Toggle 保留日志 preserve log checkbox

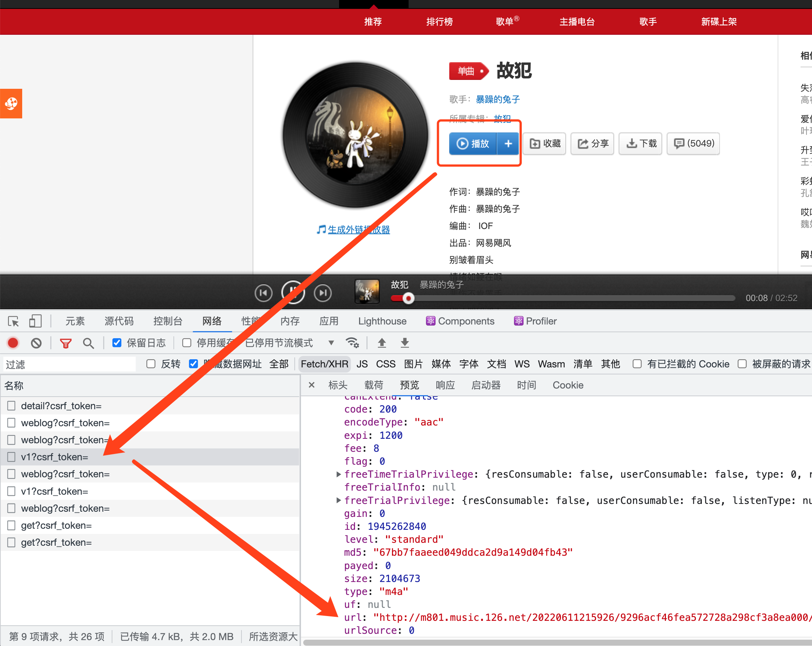(117, 343)
